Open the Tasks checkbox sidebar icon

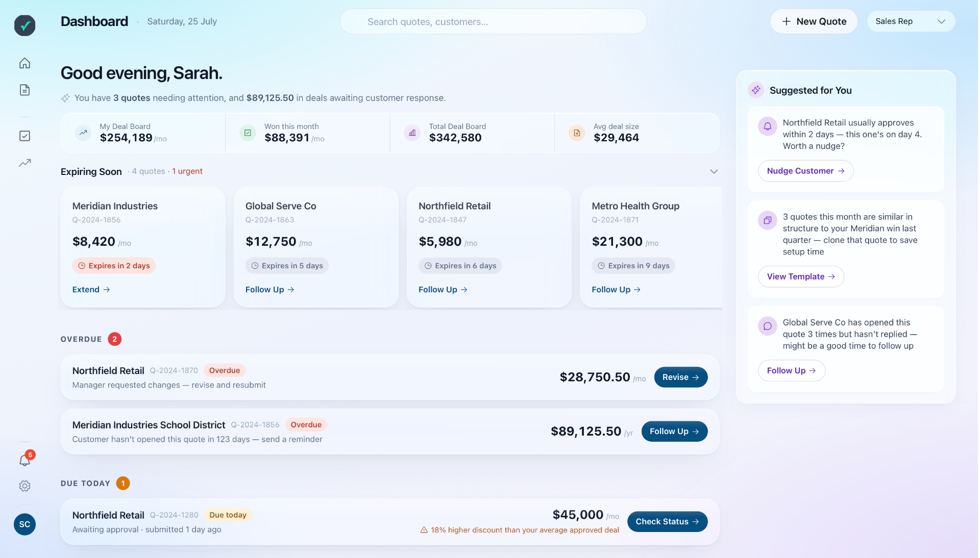[24, 136]
